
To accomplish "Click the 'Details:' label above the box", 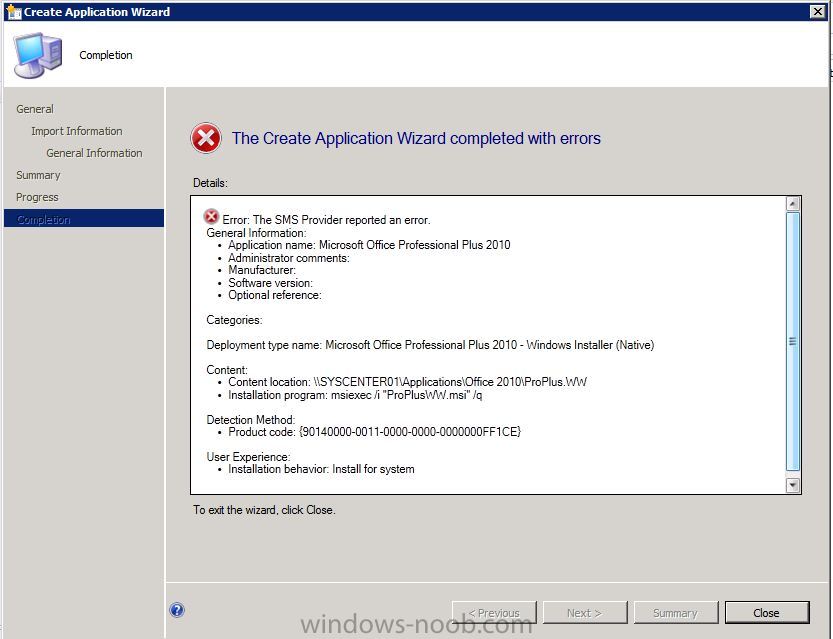I will (x=210, y=183).
